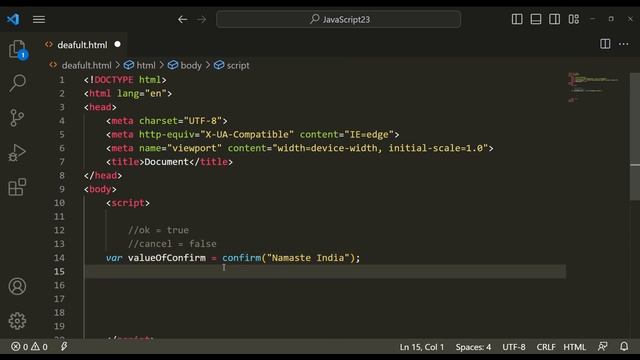Click the closing head tag on line 8
The image size is (640, 360).
click(x=103, y=176)
